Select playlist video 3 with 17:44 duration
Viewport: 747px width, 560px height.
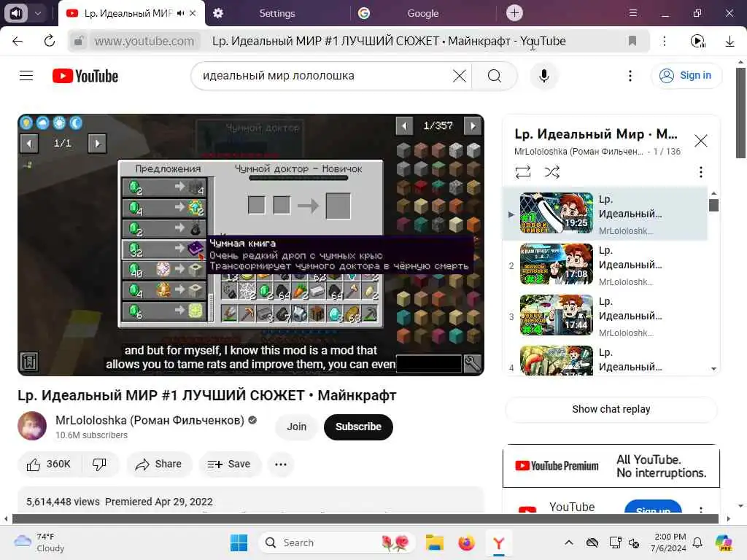coord(605,316)
